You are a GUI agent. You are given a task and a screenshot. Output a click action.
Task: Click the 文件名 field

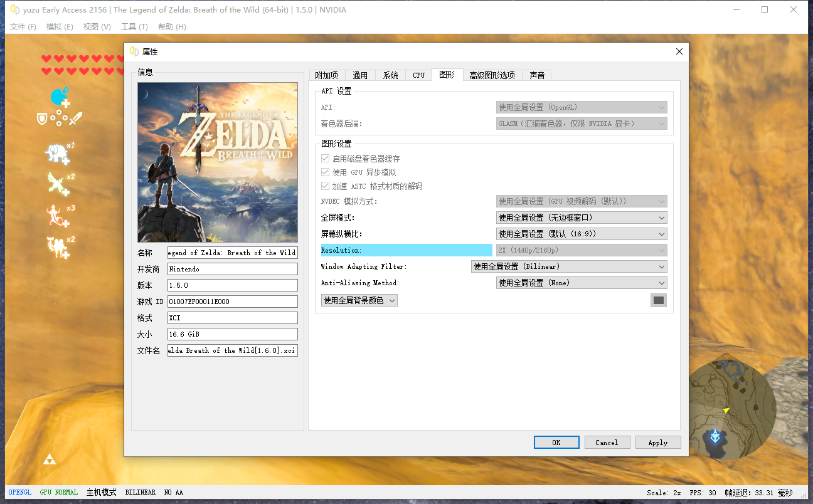233,350
